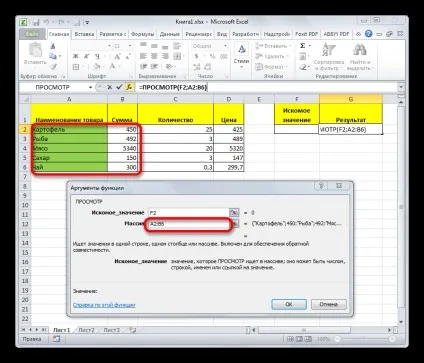This screenshot has width=424, height=363.
Task: Click the dialog help question mark button
Action: (321, 186)
